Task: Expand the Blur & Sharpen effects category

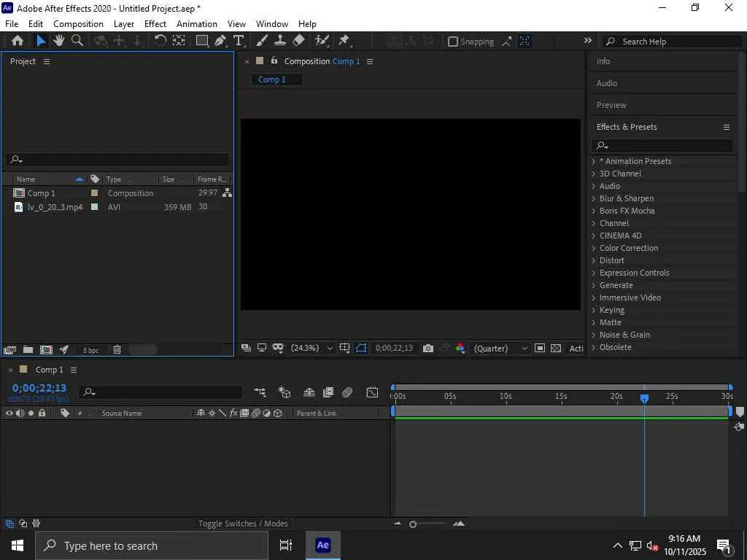Action: coord(594,198)
